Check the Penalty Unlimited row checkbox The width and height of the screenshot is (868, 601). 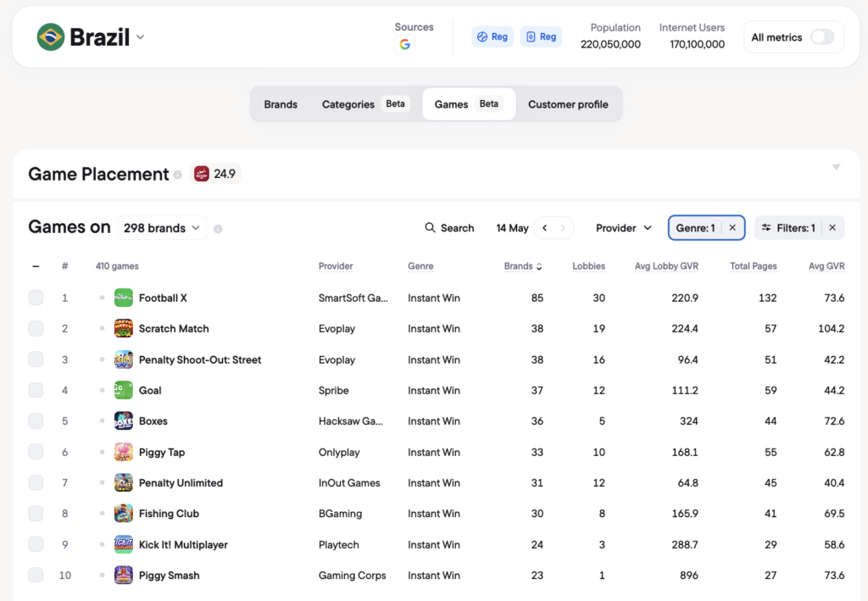tap(36, 482)
